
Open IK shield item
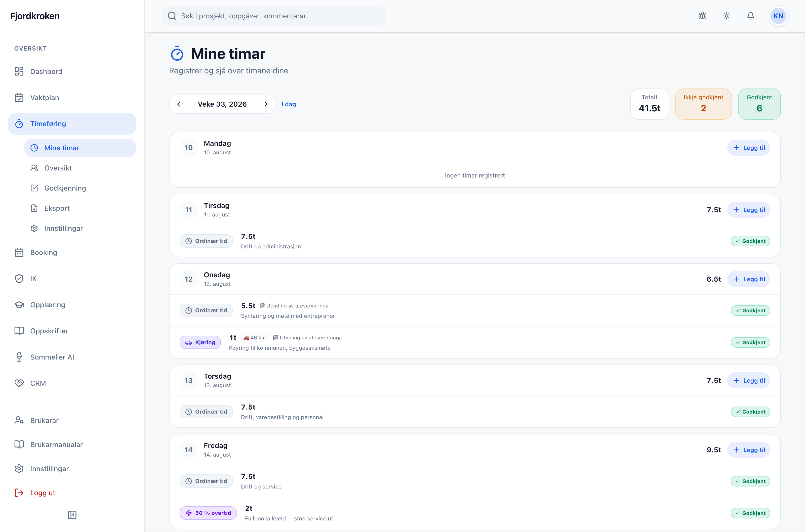(x=72, y=279)
